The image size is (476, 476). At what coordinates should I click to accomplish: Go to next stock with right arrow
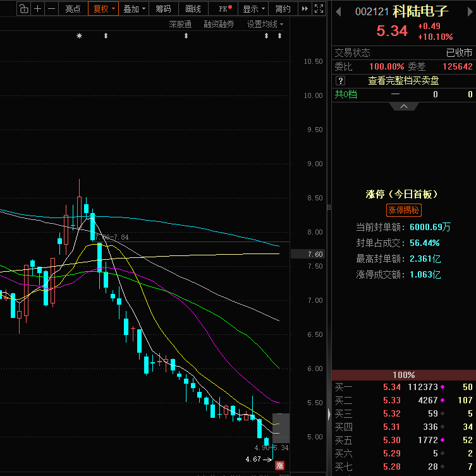pyautogui.click(x=470, y=12)
